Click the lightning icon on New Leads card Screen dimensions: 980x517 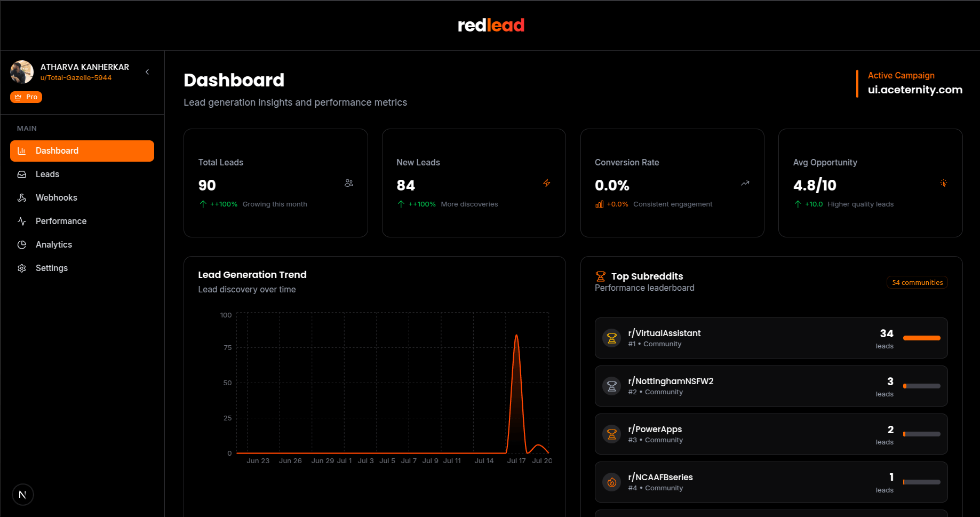[x=547, y=183]
